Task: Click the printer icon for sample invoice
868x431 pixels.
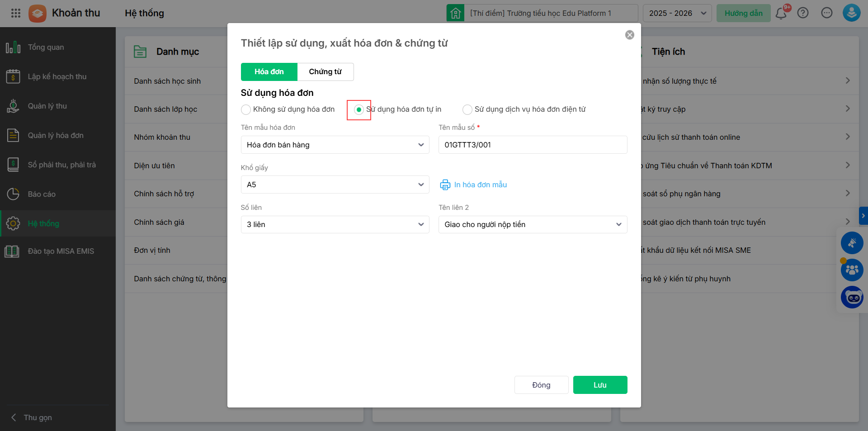Action: [x=445, y=185]
